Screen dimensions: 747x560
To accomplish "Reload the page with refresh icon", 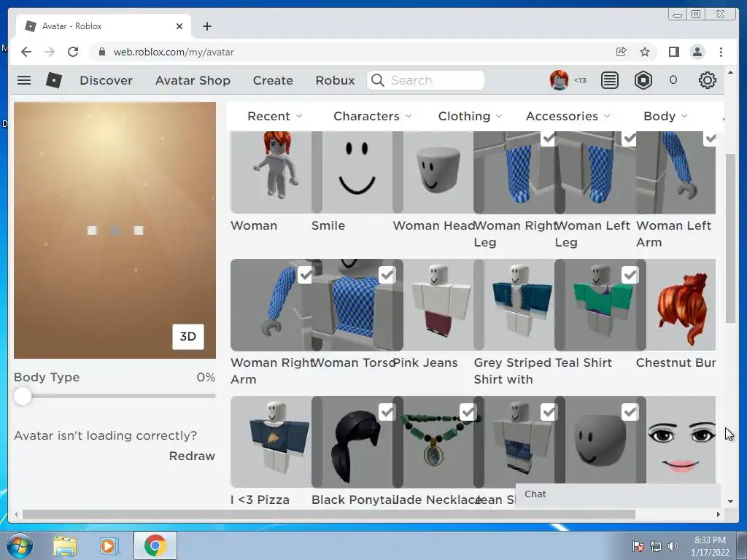I will (73, 52).
